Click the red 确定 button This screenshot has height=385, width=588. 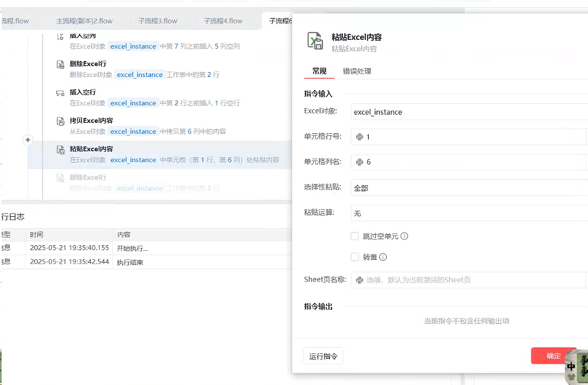pos(553,356)
